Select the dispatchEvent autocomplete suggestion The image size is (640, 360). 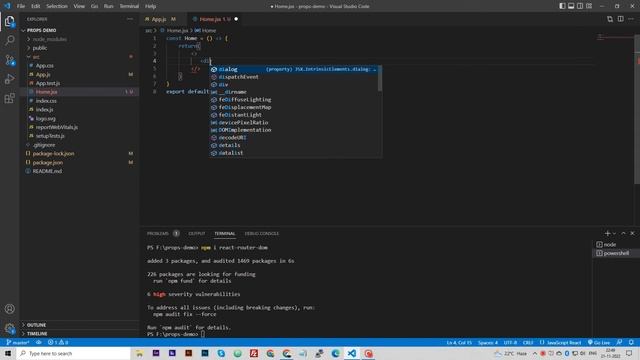[293, 77]
